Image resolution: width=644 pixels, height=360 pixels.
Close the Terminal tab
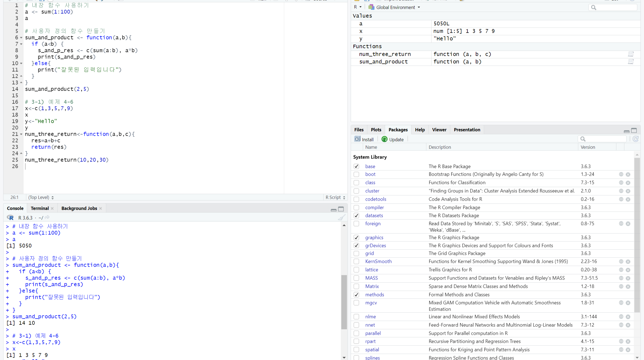click(x=52, y=208)
